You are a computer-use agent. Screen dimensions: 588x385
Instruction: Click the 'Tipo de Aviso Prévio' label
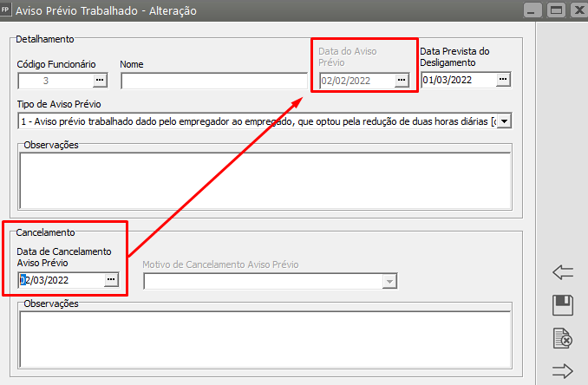pos(59,104)
